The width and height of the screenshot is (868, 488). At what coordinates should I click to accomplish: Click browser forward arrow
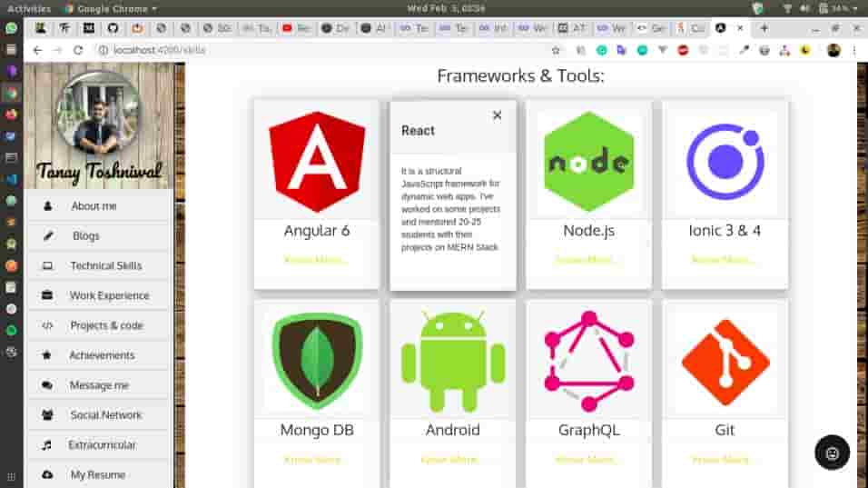click(x=57, y=50)
